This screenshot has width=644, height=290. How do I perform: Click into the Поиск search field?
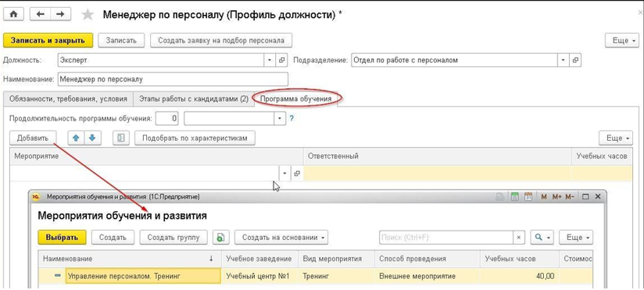pos(446,237)
